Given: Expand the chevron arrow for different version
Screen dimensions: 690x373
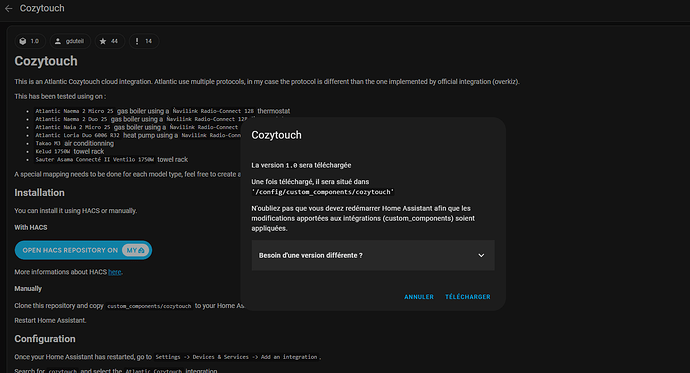Looking at the screenshot, I should [x=481, y=256].
